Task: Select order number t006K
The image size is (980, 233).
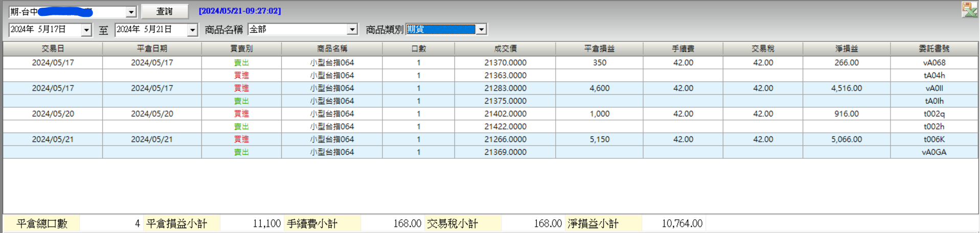Action: point(934,139)
